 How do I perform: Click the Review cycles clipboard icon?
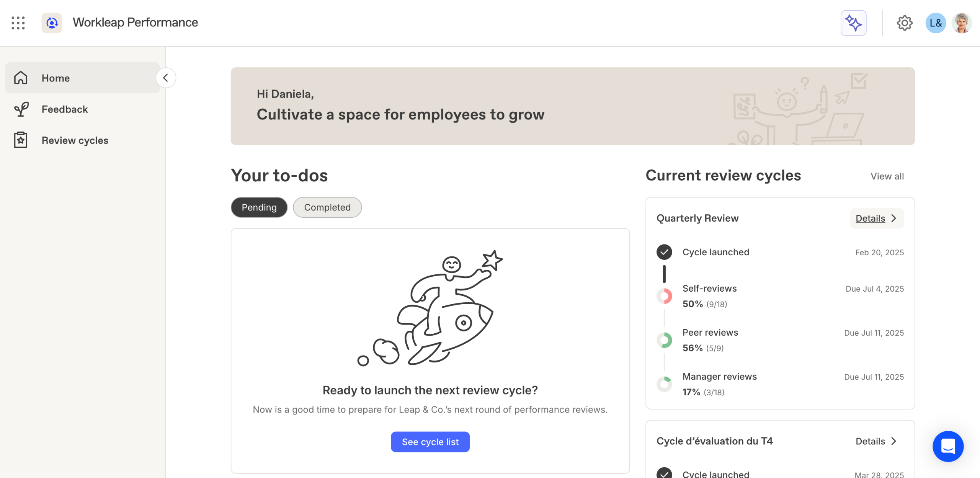click(x=21, y=140)
